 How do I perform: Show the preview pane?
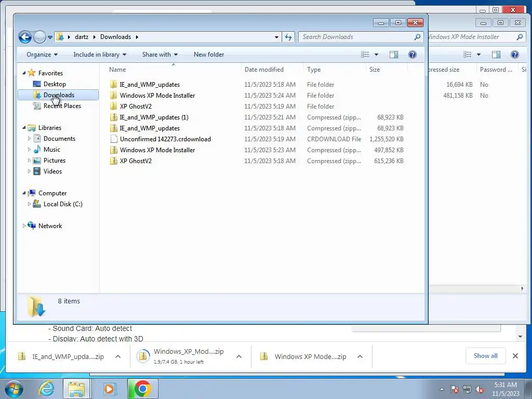394,55
